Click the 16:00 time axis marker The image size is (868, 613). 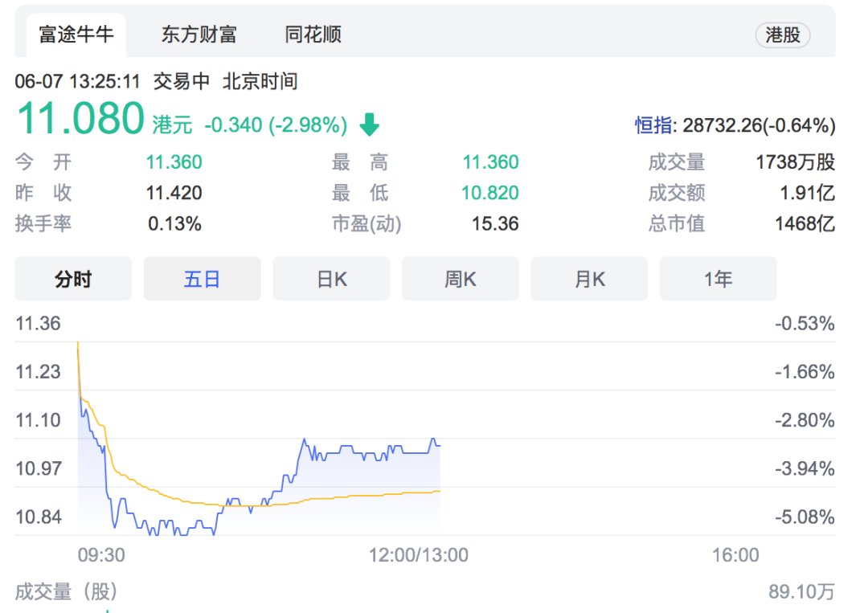tap(735, 555)
